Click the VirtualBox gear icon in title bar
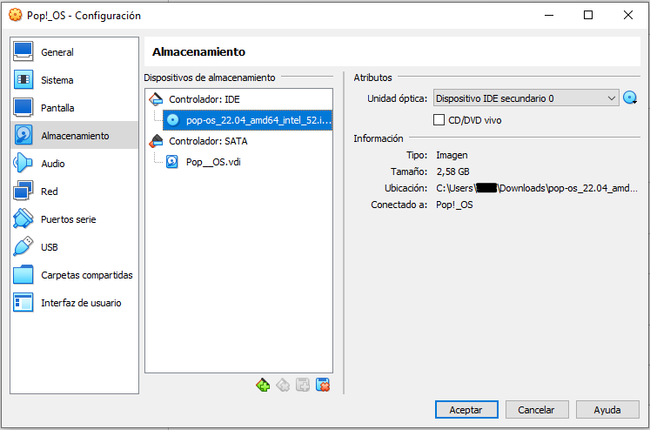 click(x=15, y=15)
